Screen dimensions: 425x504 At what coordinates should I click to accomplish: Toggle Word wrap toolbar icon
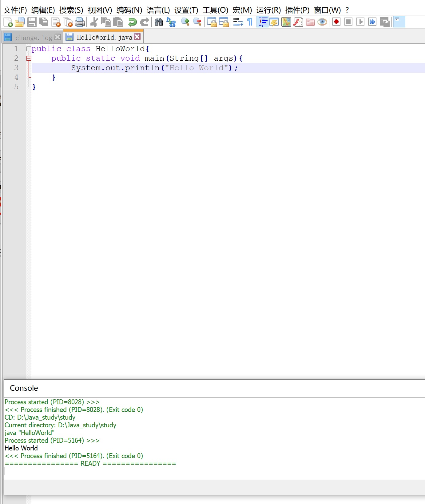coord(238,22)
